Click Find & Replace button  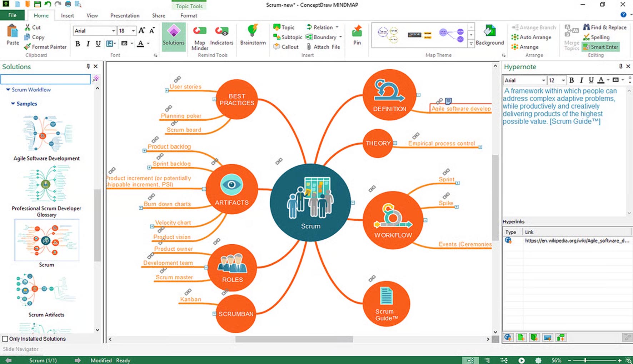point(604,27)
